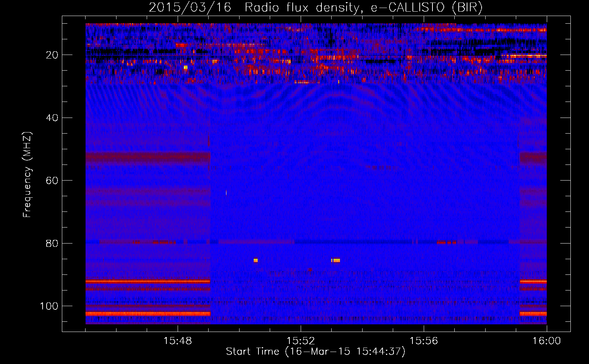
Task: Click the 20 frequency tick label
Action: coord(52,55)
